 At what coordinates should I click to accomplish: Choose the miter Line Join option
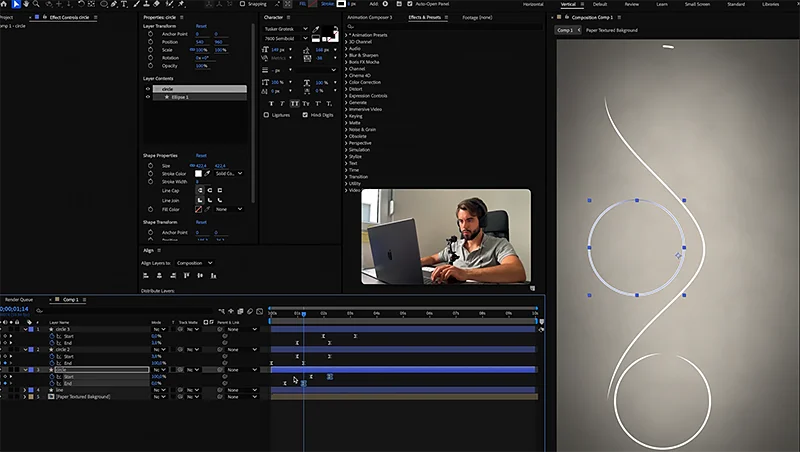[x=200, y=200]
